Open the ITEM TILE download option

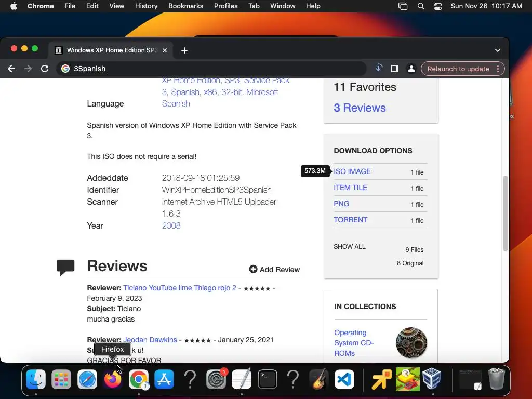pos(350,188)
